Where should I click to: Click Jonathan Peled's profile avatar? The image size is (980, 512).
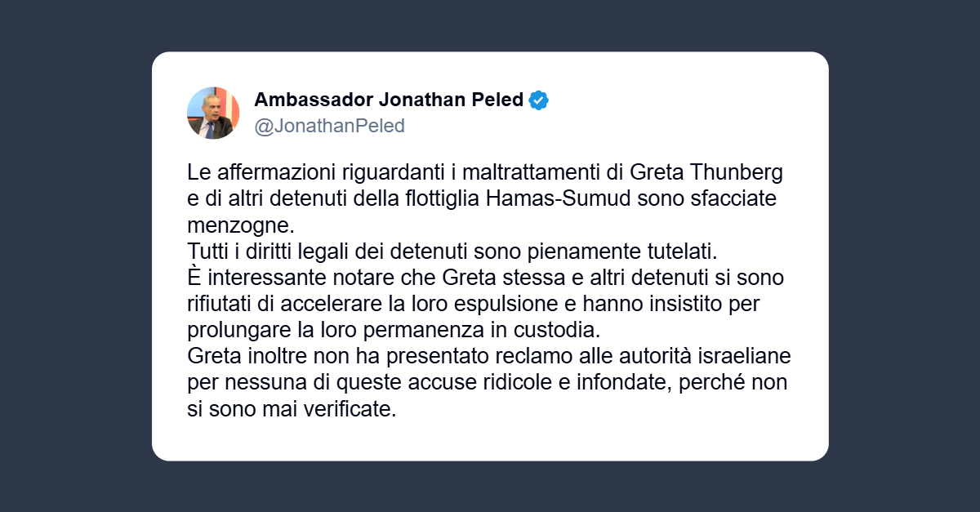pos(213,113)
